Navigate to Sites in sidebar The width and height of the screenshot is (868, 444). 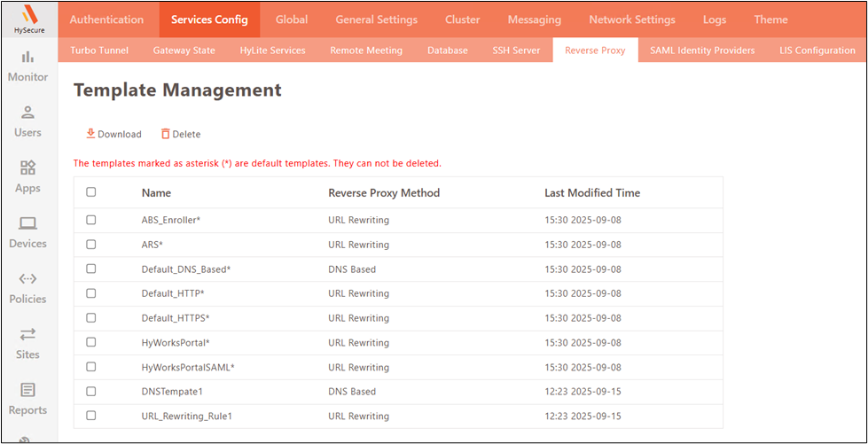coord(27,343)
